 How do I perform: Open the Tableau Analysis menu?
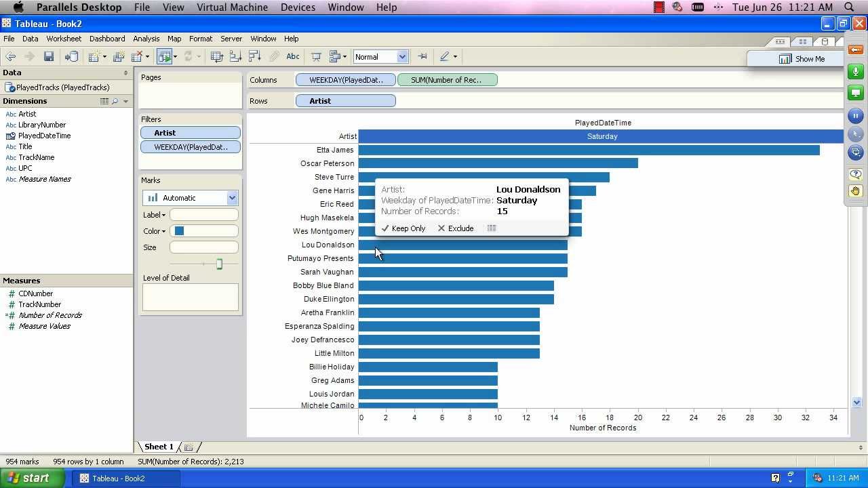coord(146,39)
